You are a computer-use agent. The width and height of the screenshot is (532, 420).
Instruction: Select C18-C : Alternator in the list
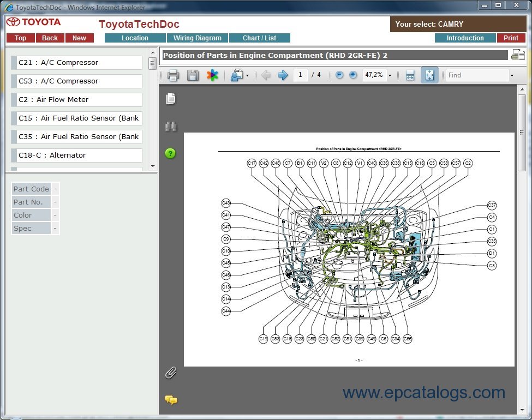pos(77,155)
